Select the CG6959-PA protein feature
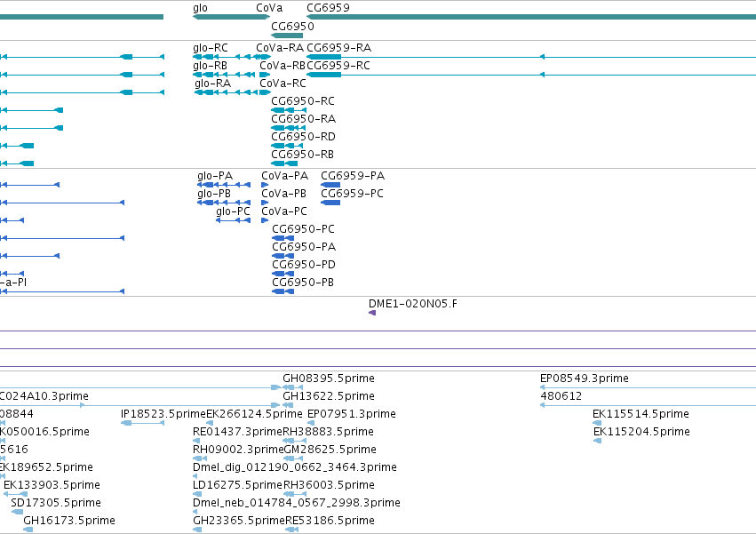Viewport: 756px width, 534px height. pos(330,185)
